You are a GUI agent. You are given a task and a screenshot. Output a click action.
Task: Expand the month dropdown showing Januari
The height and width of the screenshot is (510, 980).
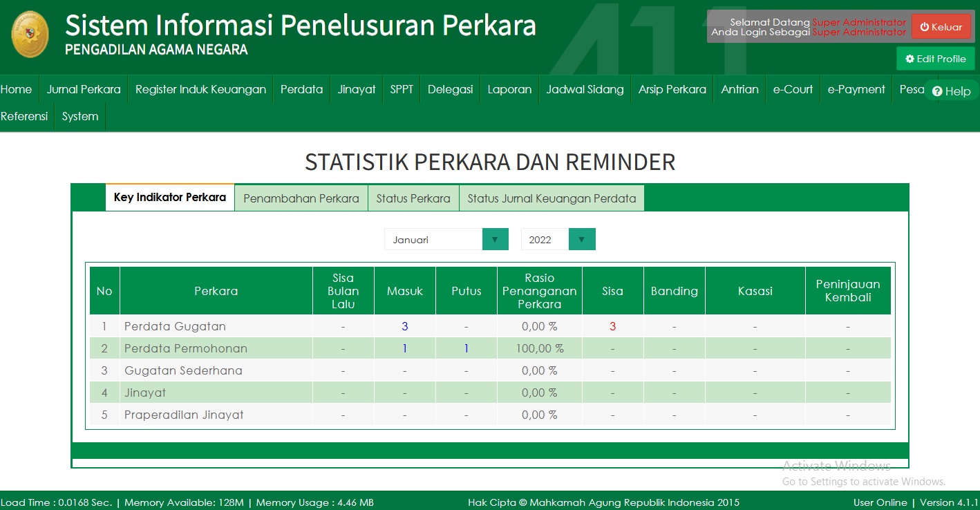[x=495, y=238]
